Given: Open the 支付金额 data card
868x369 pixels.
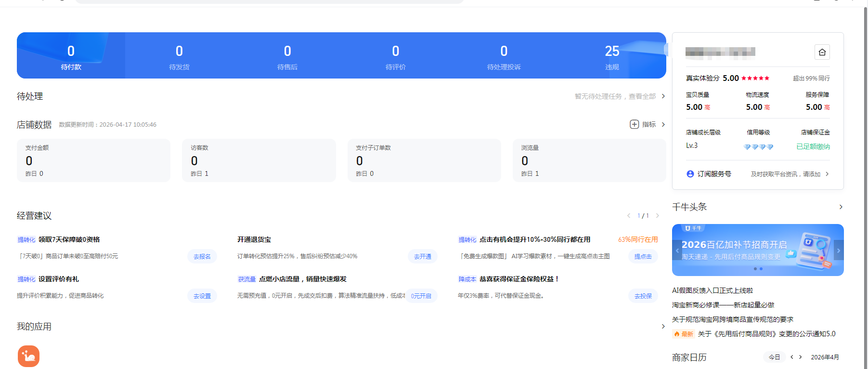Looking at the screenshot, I should [93, 160].
